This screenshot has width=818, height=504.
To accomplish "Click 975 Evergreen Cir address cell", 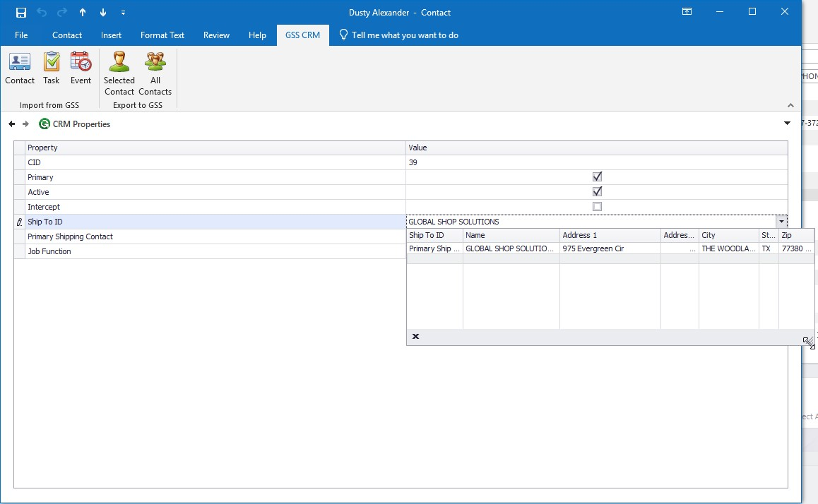I will tap(610, 248).
